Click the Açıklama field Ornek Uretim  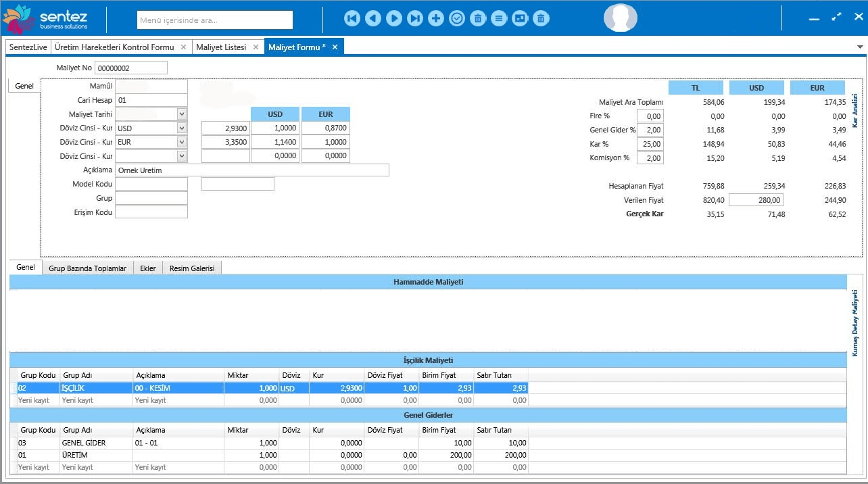coord(252,170)
